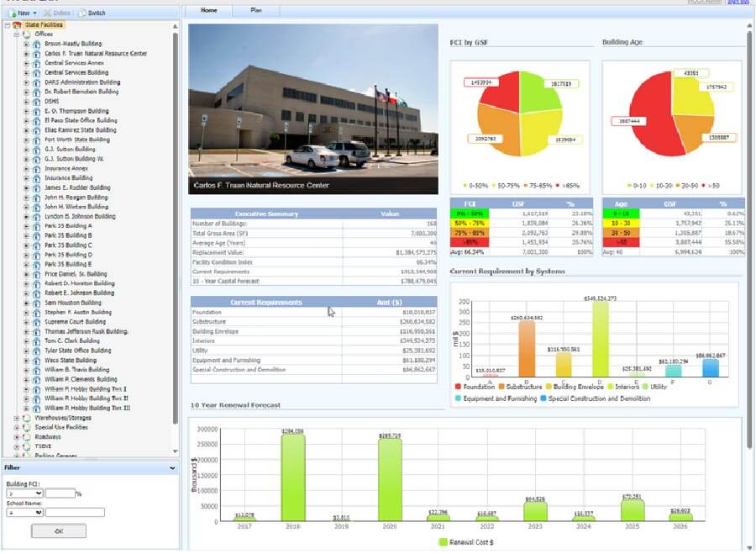The width and height of the screenshot is (756, 554).
Task: Click the Roadways folder icon
Action: (x=27, y=437)
